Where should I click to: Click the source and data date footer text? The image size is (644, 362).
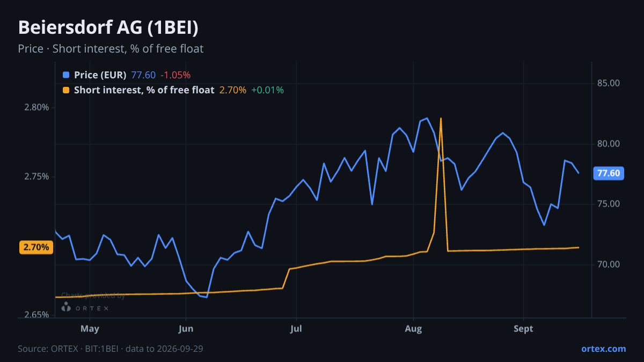coord(111,349)
